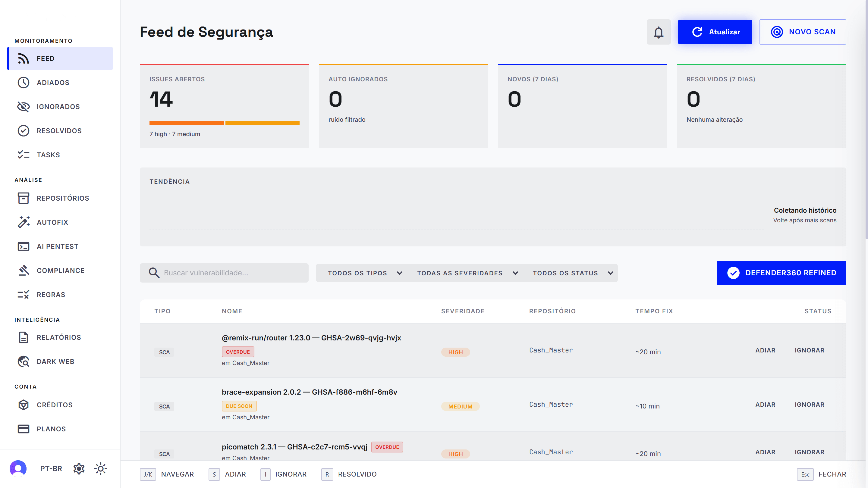Open Resolvidos check-circle icon

[x=23, y=131]
